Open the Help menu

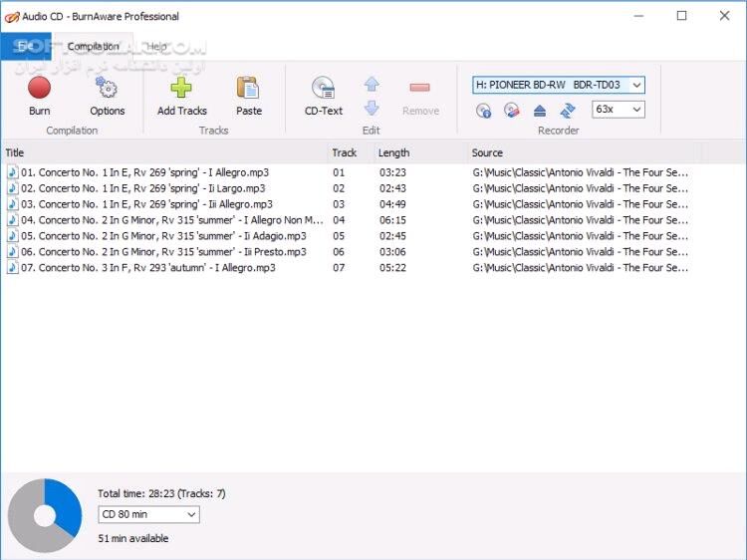point(157,46)
